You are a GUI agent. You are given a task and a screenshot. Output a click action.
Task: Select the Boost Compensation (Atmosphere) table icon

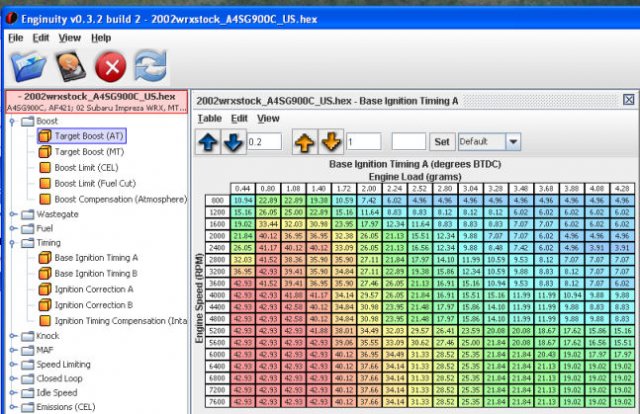click(x=45, y=199)
